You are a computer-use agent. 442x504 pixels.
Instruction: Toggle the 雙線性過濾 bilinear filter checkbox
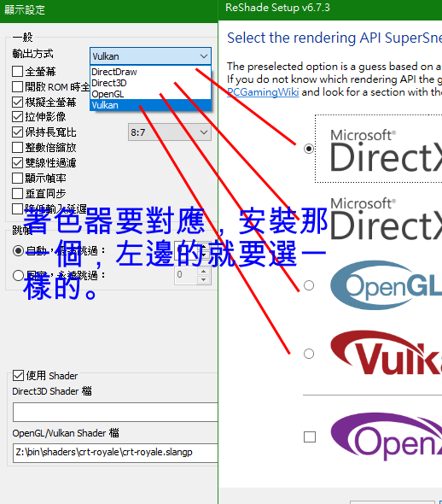[17, 162]
